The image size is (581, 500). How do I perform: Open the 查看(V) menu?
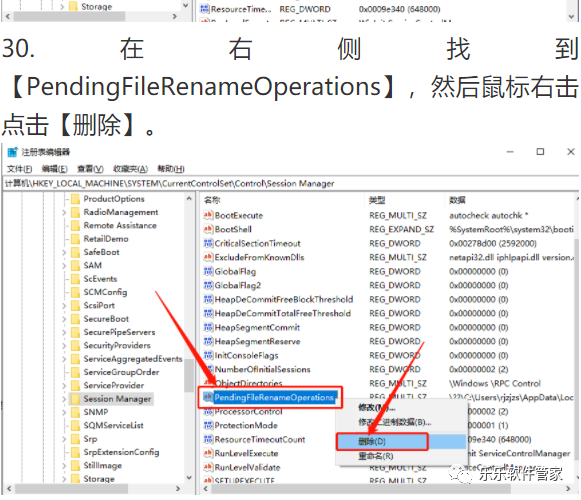pyautogui.click(x=90, y=169)
